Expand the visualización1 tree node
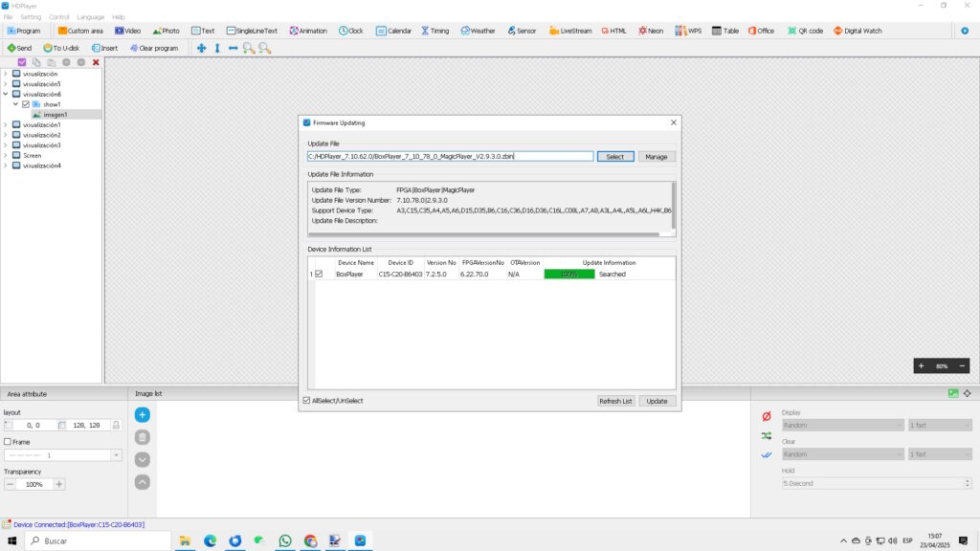This screenshot has height=551, width=980. point(6,125)
